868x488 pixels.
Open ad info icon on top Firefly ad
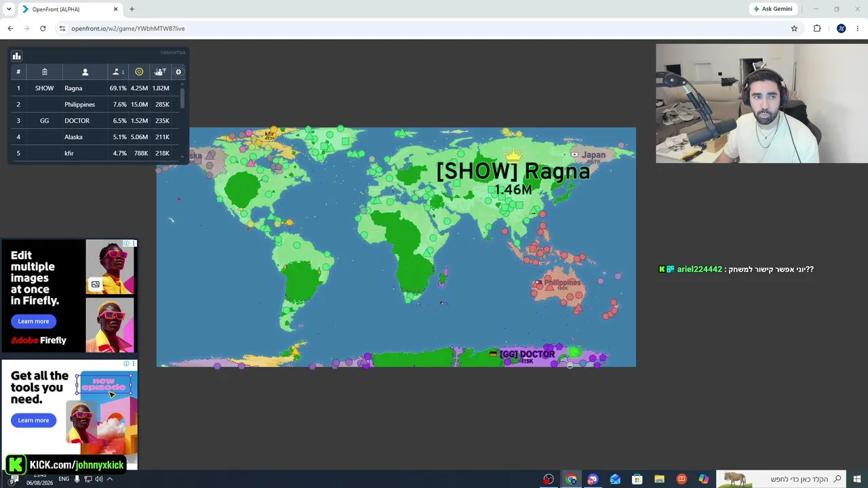pyautogui.click(x=126, y=243)
